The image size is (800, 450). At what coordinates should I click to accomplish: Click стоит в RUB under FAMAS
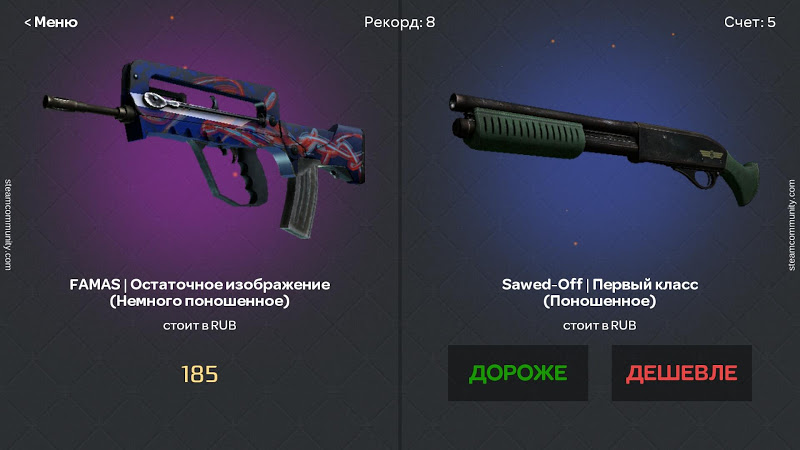tap(199, 326)
